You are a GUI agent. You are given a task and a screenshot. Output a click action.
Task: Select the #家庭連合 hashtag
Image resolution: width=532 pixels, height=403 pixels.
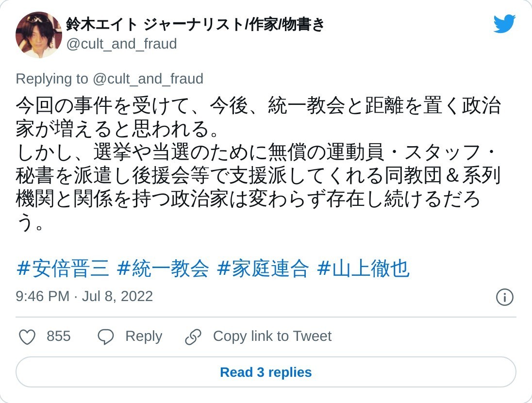[263, 269]
